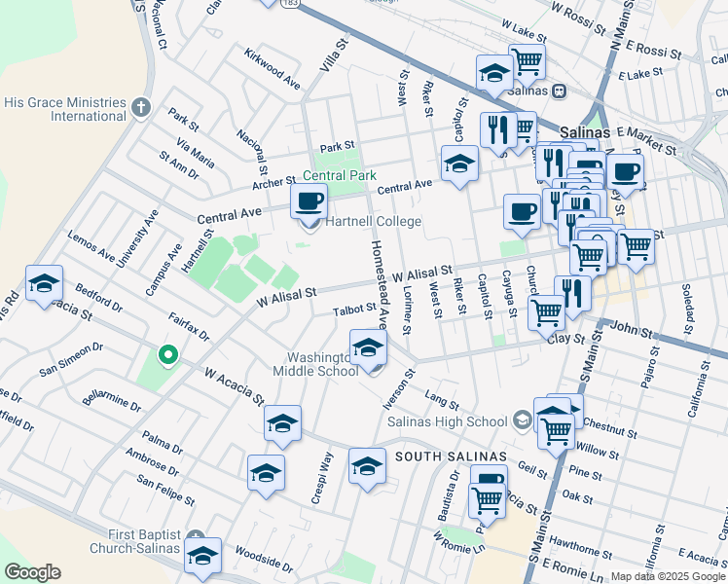Click the SOUTH SALINAS neighborhood label
The width and height of the screenshot is (728, 584).
point(451,456)
